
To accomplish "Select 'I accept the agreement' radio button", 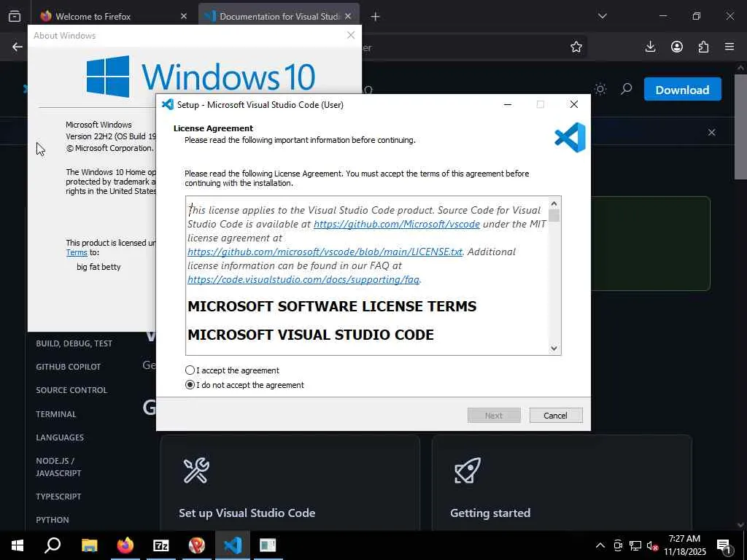I will point(190,370).
